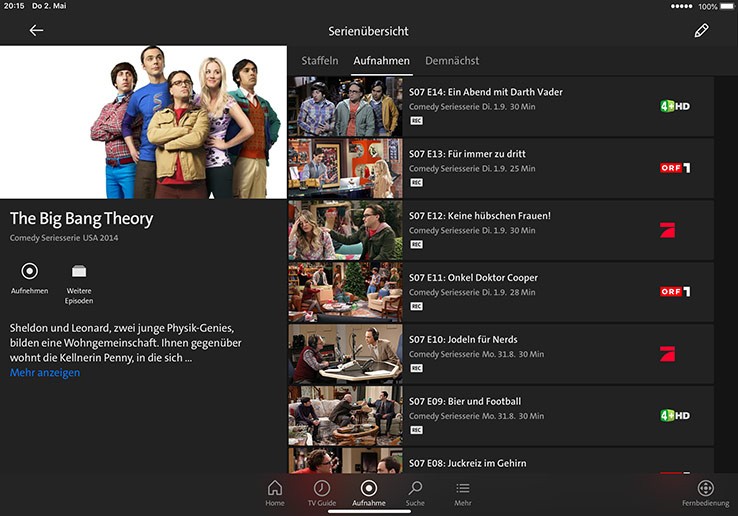Select the Aufnahmen tab
The height and width of the screenshot is (516, 738).
coord(381,61)
